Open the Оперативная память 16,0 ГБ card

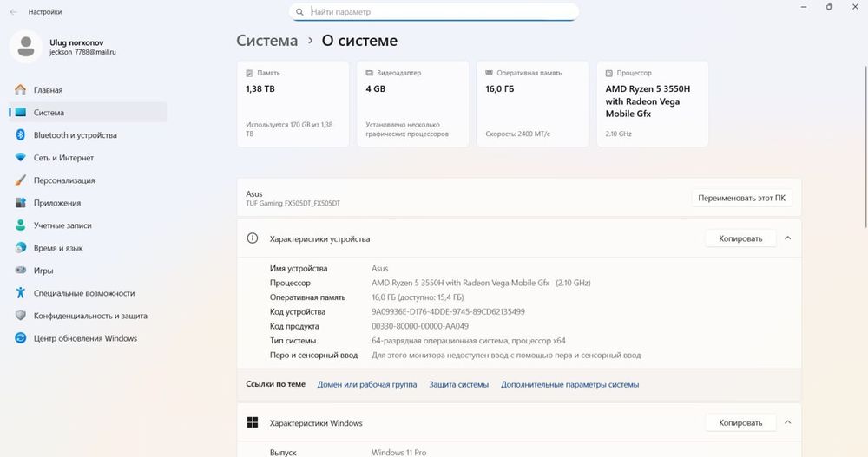tap(533, 104)
